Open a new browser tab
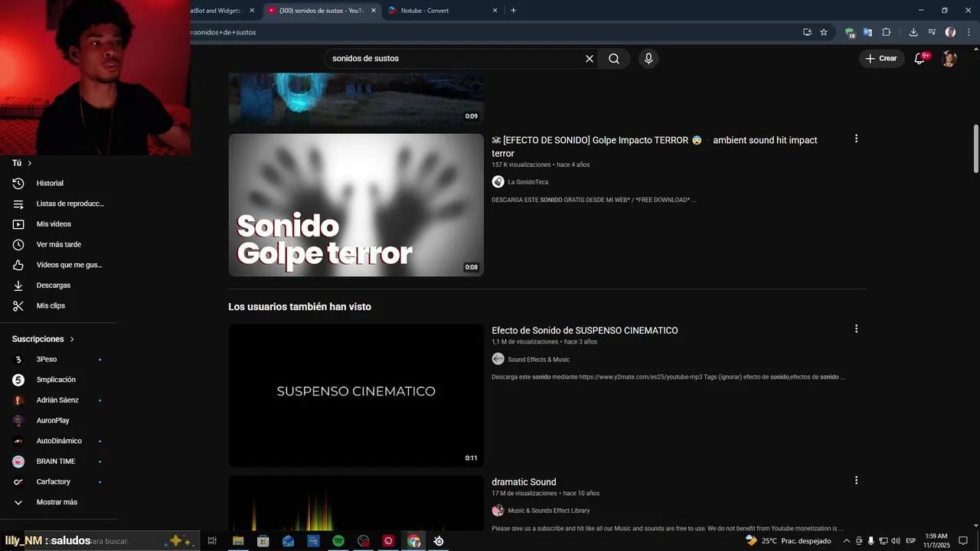 [x=513, y=11]
